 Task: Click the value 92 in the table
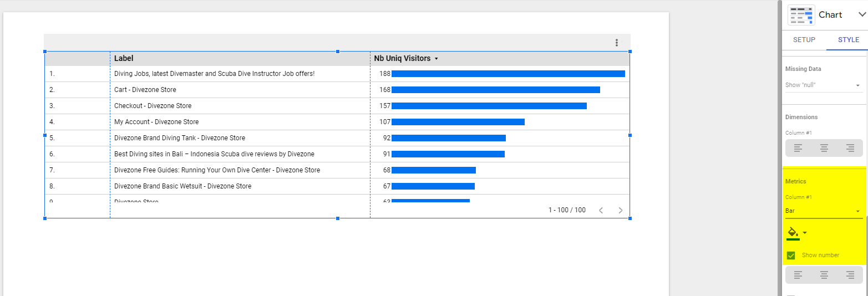[387, 138]
